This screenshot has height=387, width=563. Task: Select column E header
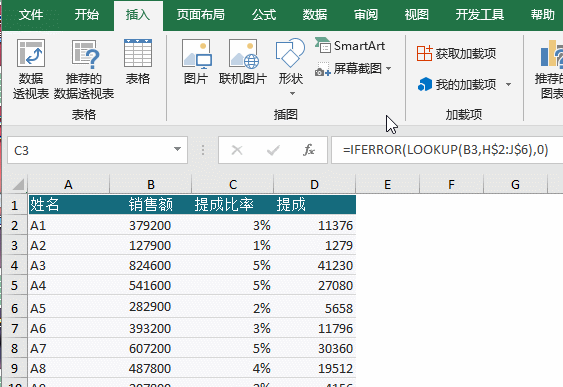pyautogui.click(x=387, y=185)
